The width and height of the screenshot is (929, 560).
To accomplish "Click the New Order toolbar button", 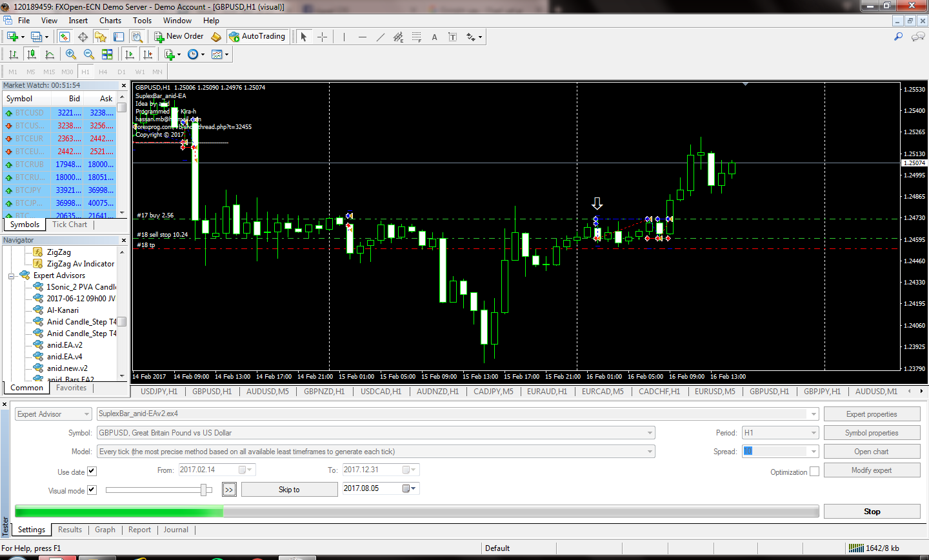I will [x=179, y=37].
